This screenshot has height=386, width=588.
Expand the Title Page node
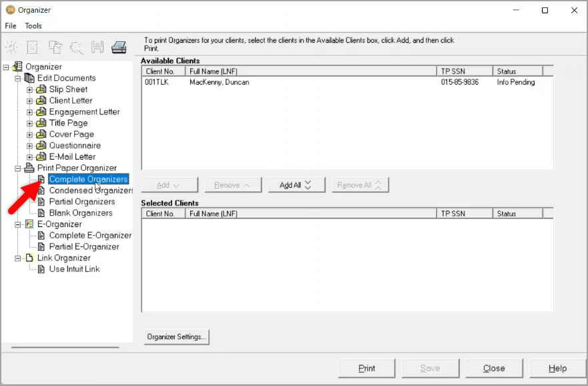pos(29,124)
